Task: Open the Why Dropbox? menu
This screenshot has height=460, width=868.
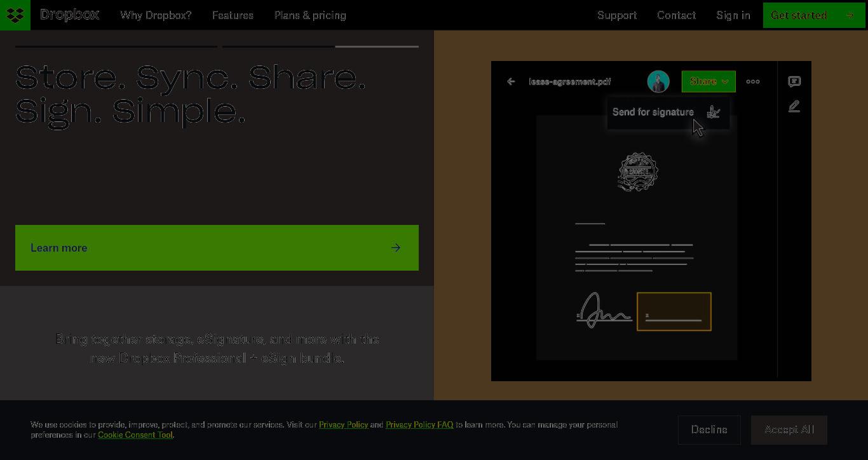Action: tap(156, 15)
